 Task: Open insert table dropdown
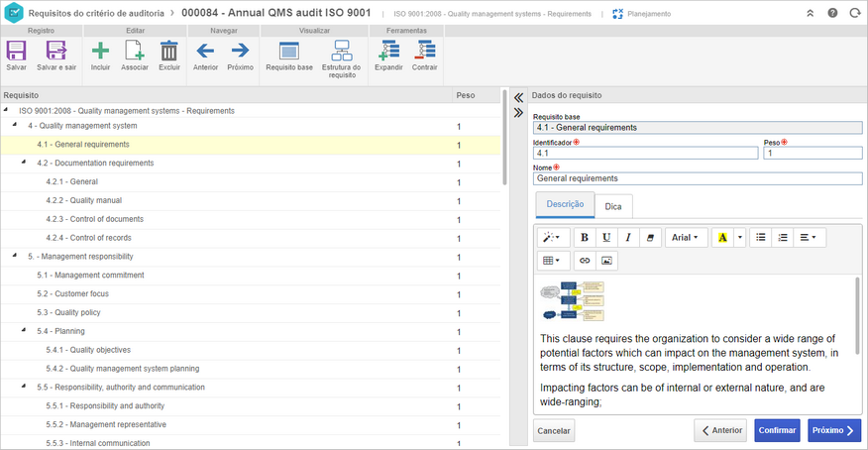553,260
